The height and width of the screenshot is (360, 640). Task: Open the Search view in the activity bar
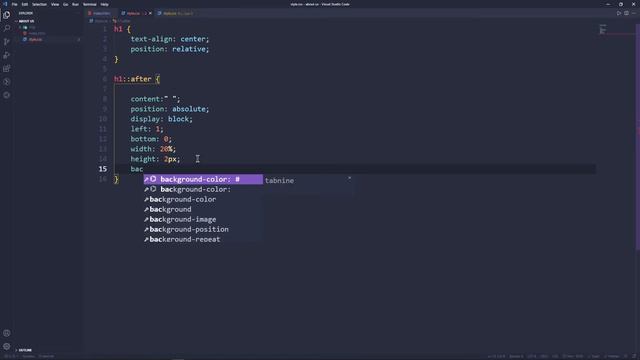[7, 28]
